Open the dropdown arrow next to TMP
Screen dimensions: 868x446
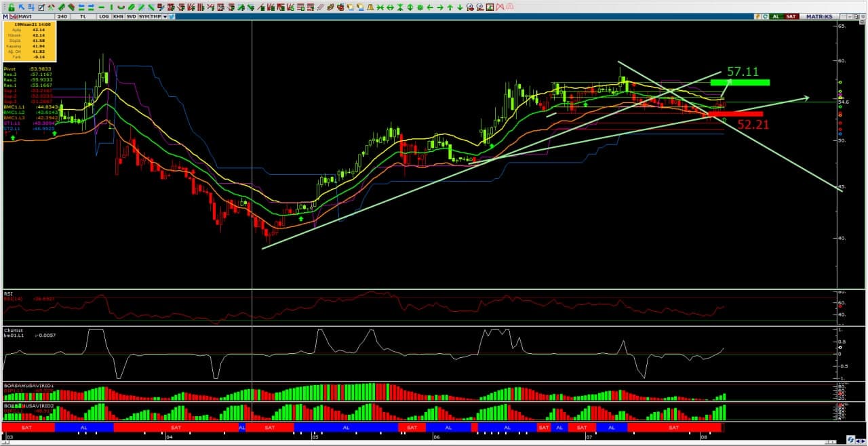point(165,16)
